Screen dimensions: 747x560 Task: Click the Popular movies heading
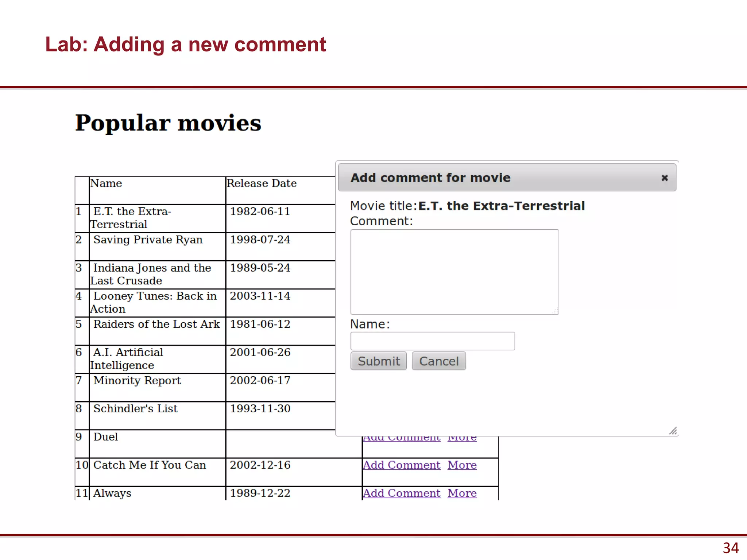coord(168,123)
